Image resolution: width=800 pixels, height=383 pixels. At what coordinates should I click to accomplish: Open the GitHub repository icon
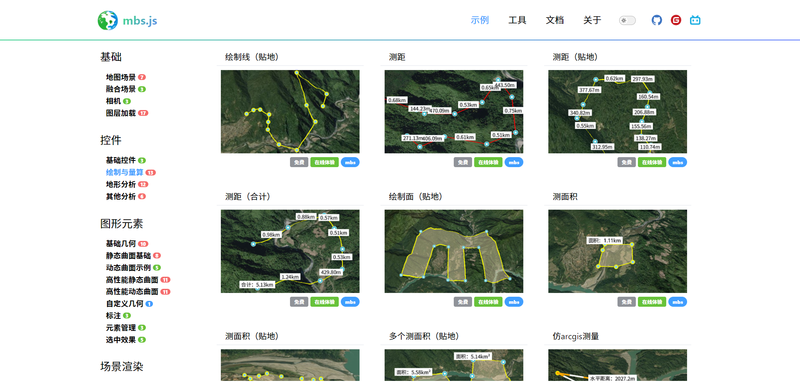click(x=657, y=20)
